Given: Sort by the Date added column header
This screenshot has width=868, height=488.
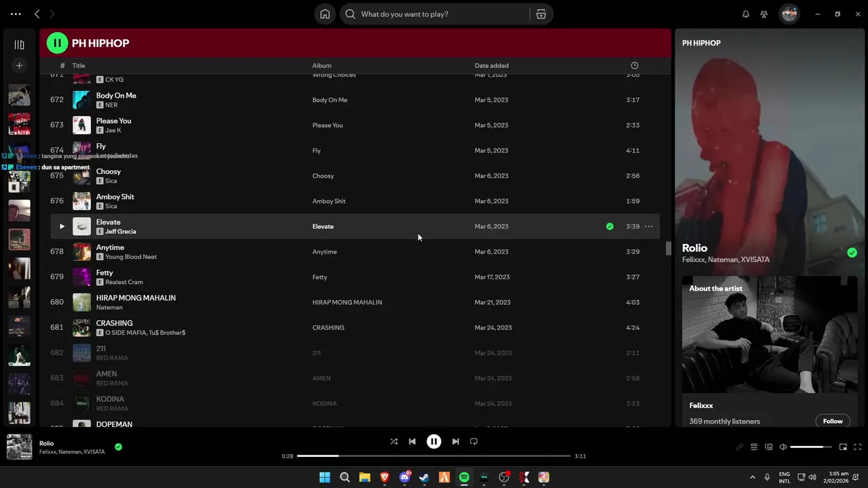Looking at the screenshot, I should pos(492,66).
